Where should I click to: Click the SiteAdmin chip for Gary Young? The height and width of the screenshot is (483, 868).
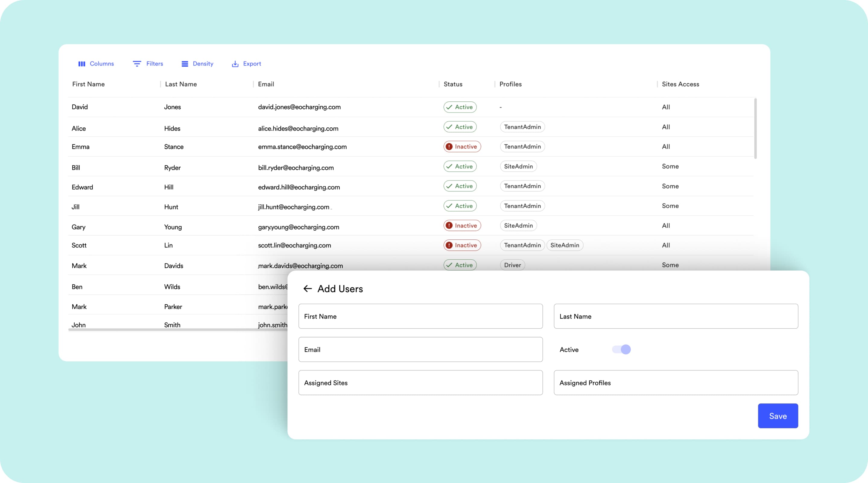[518, 226]
